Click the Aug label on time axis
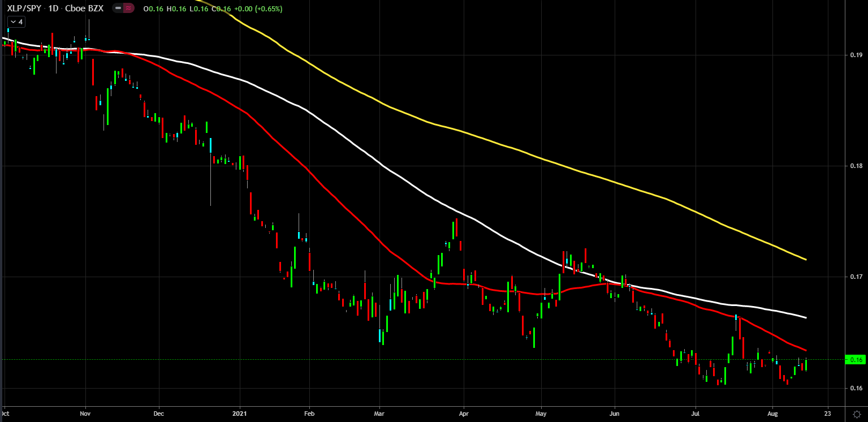Viewport: 868px width, 422px height. 772,414
